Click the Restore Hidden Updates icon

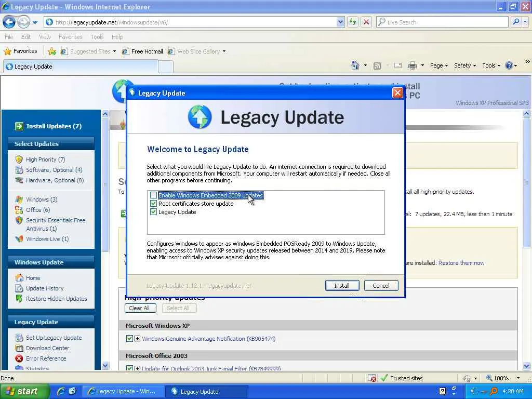19,299
